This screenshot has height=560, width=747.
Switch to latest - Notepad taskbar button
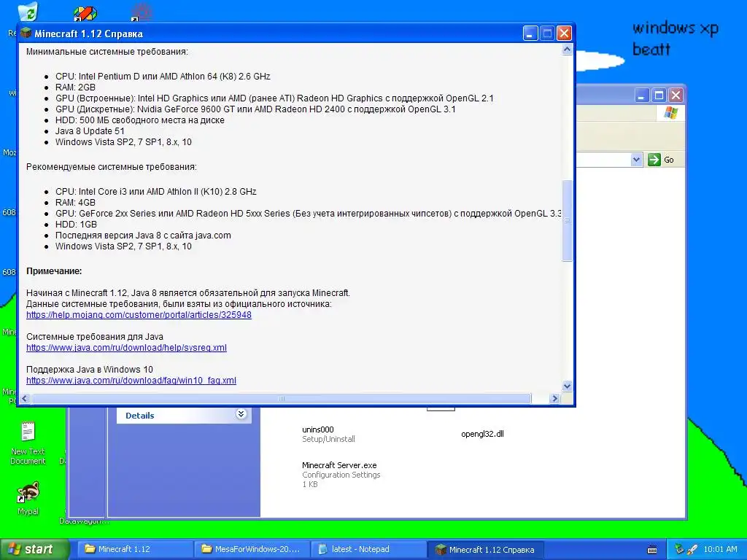pyautogui.click(x=368, y=549)
